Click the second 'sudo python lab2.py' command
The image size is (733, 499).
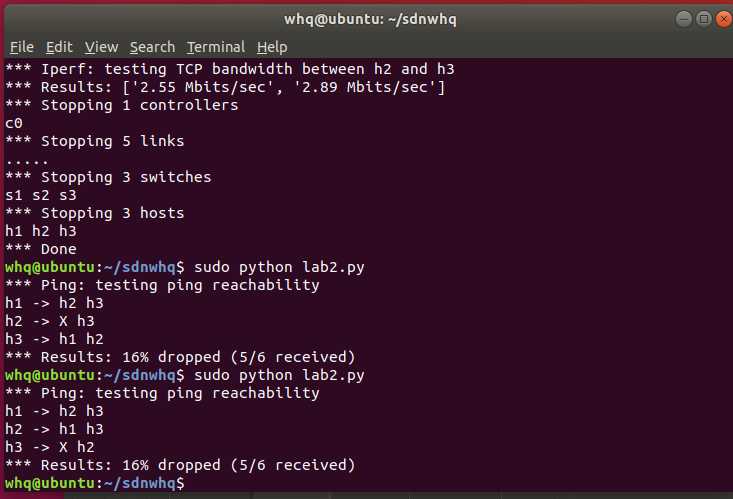[279, 376]
